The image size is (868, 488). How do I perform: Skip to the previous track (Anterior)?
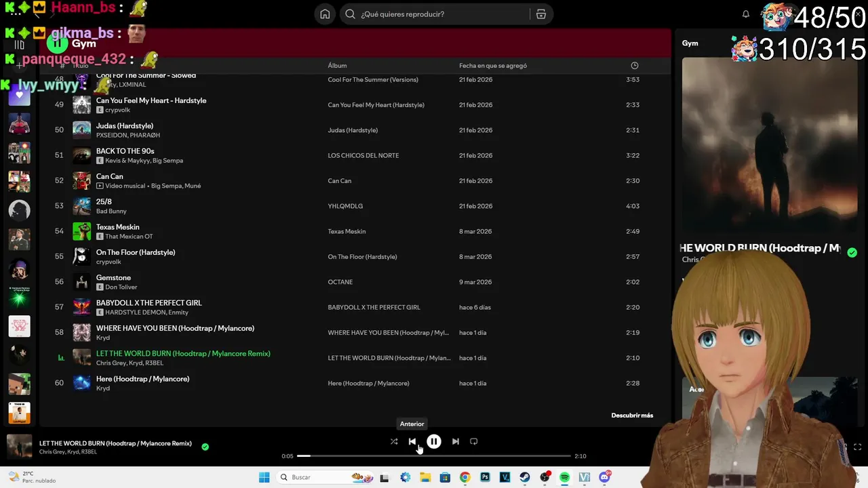coord(412,441)
